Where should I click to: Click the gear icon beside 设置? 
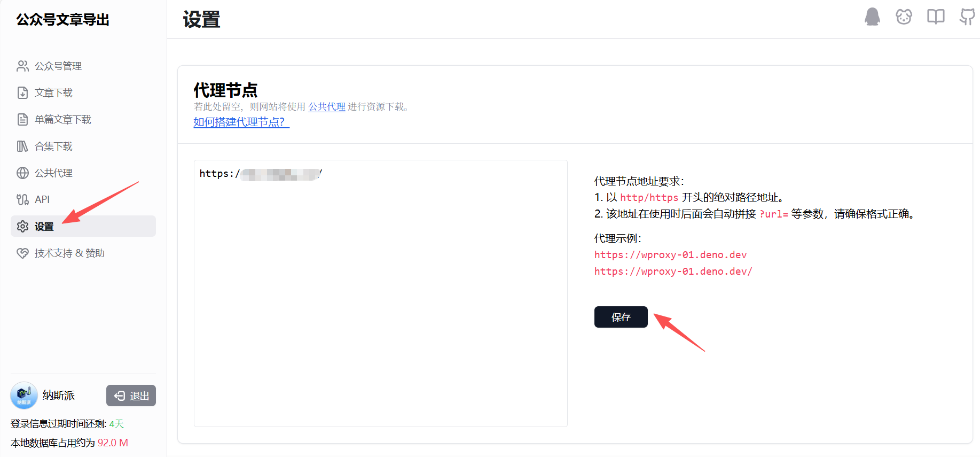pos(22,226)
